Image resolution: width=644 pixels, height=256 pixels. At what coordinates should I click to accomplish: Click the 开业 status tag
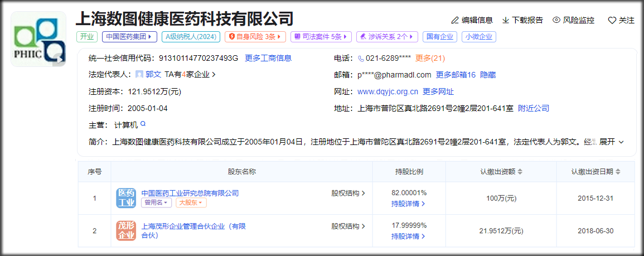point(87,37)
